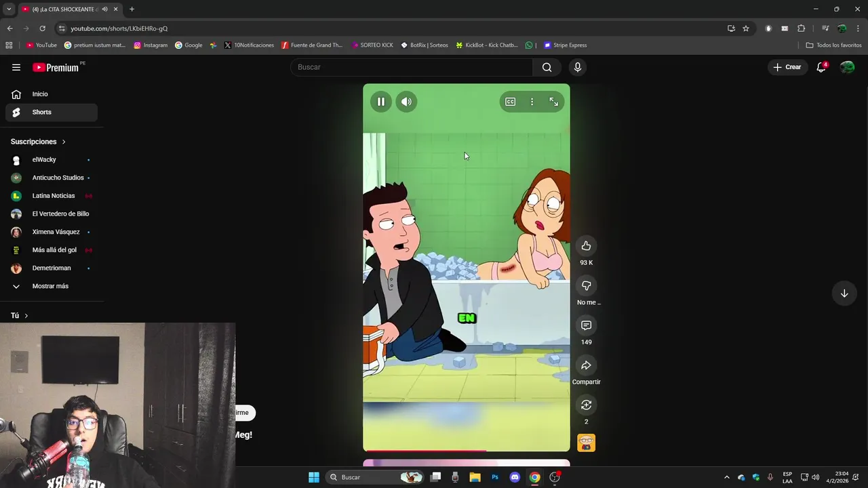Share the Short via Compartir
This screenshot has height=488, width=868.
[x=586, y=366]
